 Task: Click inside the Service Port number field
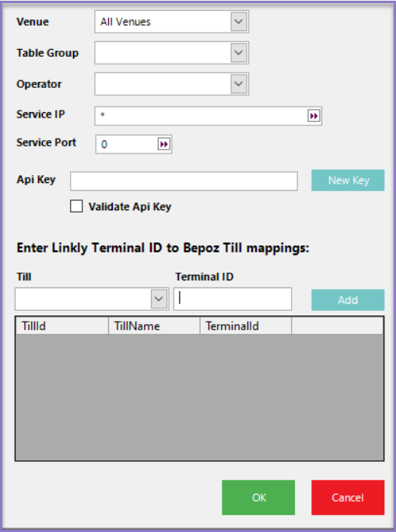127,144
